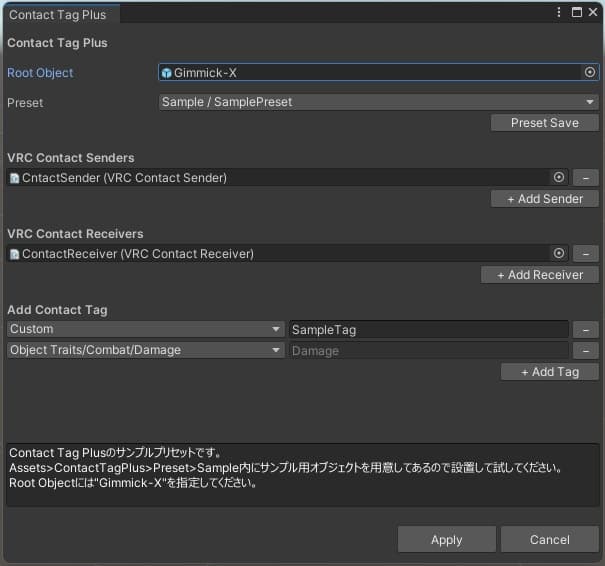This screenshot has height=566, width=605.
Task: Open object picker for ContactReceiver entry
Action: pyautogui.click(x=558, y=253)
